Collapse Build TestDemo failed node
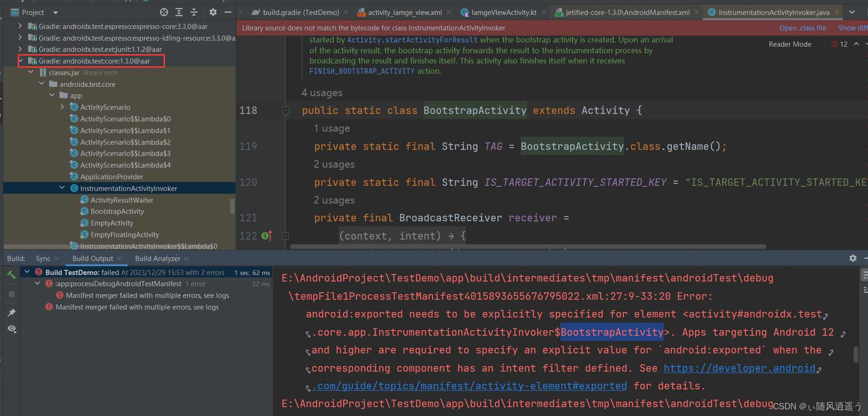868x416 pixels. coord(27,272)
